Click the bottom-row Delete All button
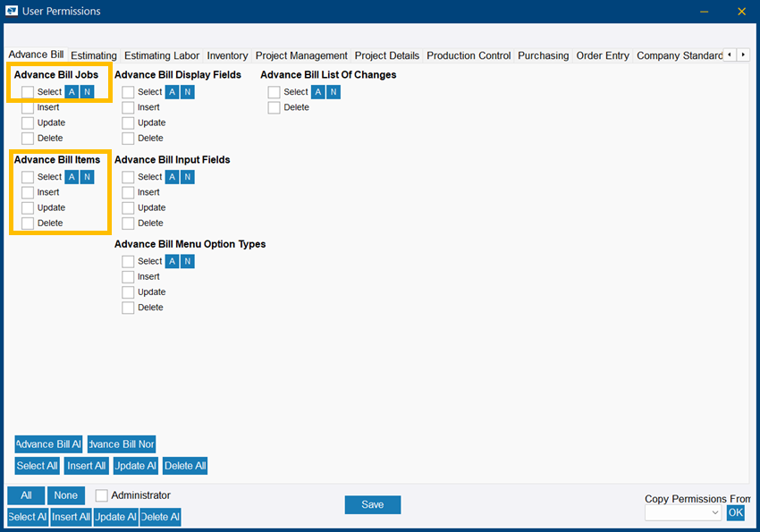This screenshot has height=532, width=760. [160, 517]
